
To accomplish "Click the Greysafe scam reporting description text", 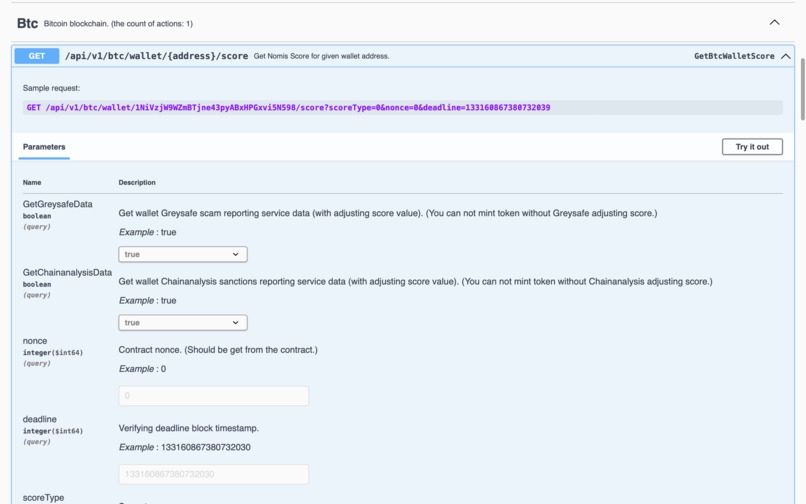I will click(x=388, y=213).
